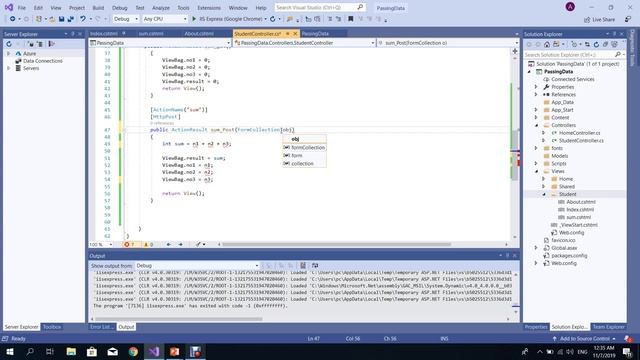Click Sync with Active Document icon

(x=587, y=44)
